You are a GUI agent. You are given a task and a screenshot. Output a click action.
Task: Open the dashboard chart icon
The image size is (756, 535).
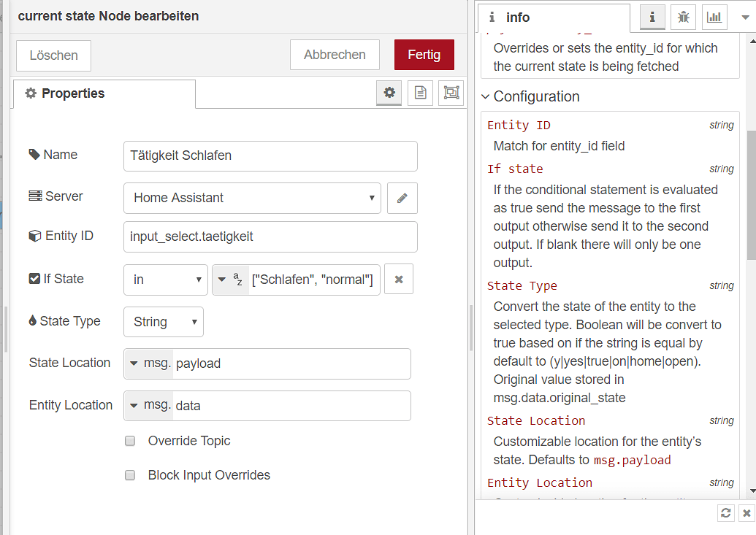pos(714,16)
